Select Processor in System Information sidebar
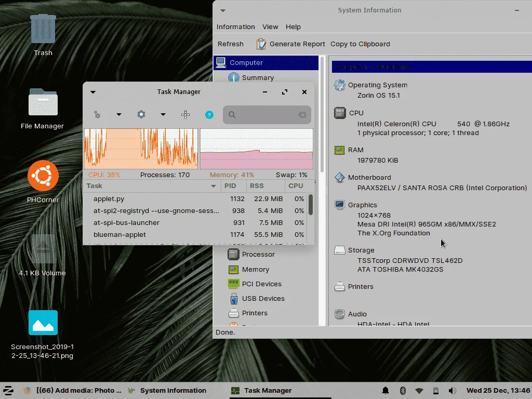Viewport: 532px width, 399px height. (x=258, y=254)
